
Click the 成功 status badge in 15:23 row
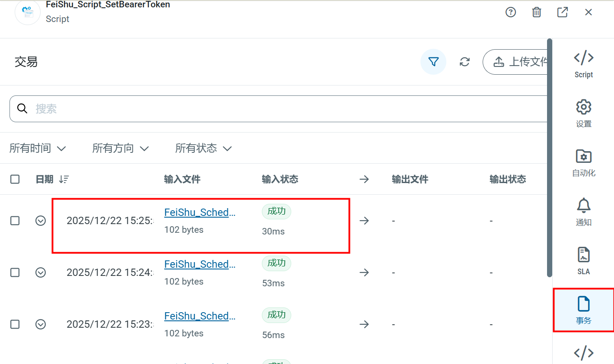[x=277, y=315]
